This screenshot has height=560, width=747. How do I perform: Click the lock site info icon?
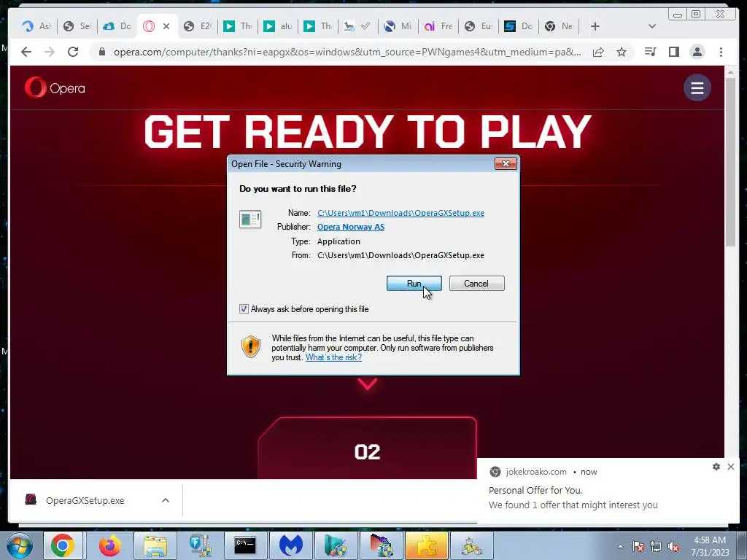pos(102,52)
